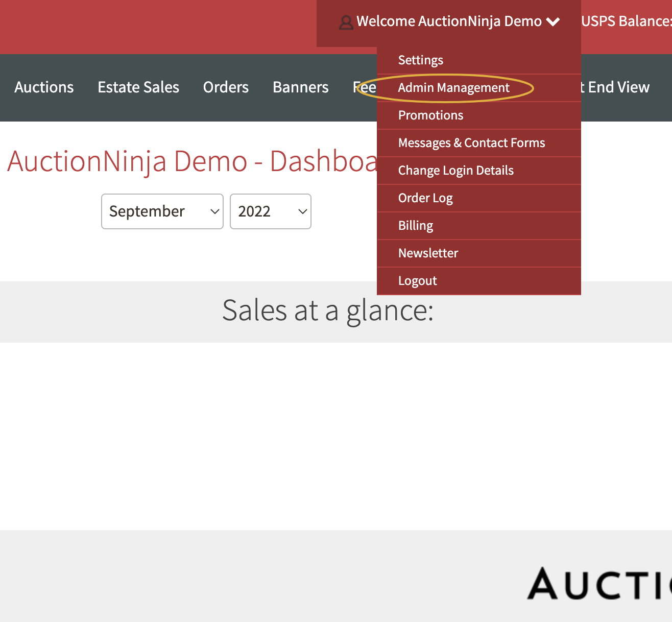Select the Newsletter menu item
This screenshot has height=622, width=672.
coord(479,253)
